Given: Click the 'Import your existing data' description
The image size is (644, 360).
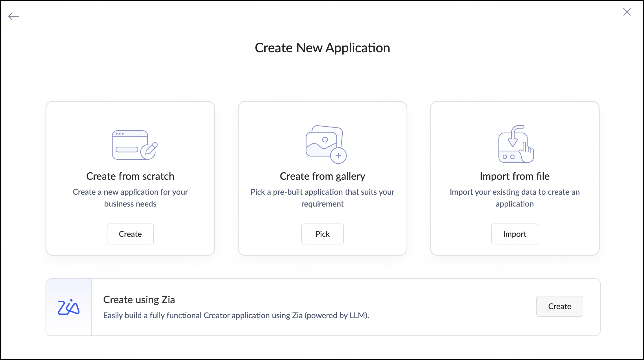Looking at the screenshot, I should pyautogui.click(x=515, y=198).
